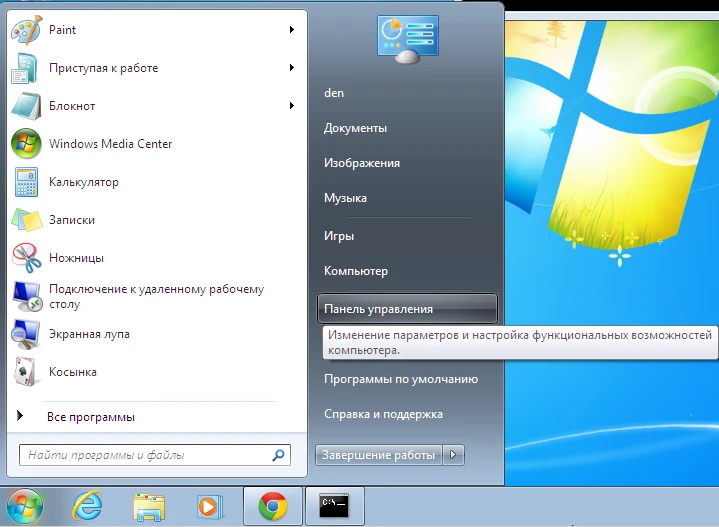
Task: Expand the Paint recent files arrow
Action: (x=292, y=30)
